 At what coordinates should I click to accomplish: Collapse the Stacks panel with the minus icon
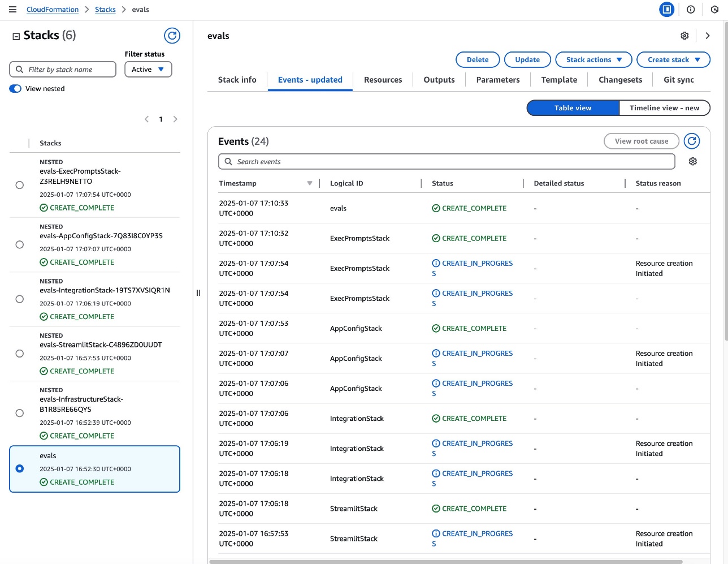(x=16, y=37)
